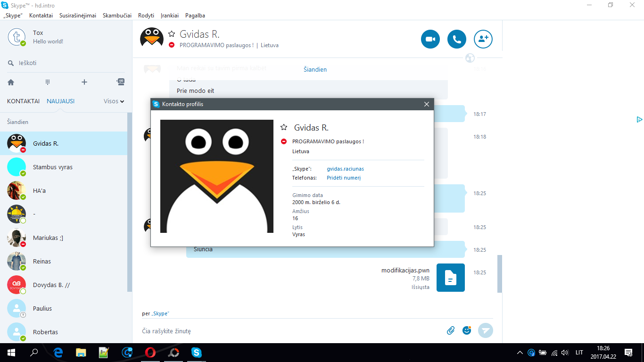Viewport: 644px width, 362px height.
Task: Click Gvidas R. avatar in conversation header
Action: pos(152,37)
